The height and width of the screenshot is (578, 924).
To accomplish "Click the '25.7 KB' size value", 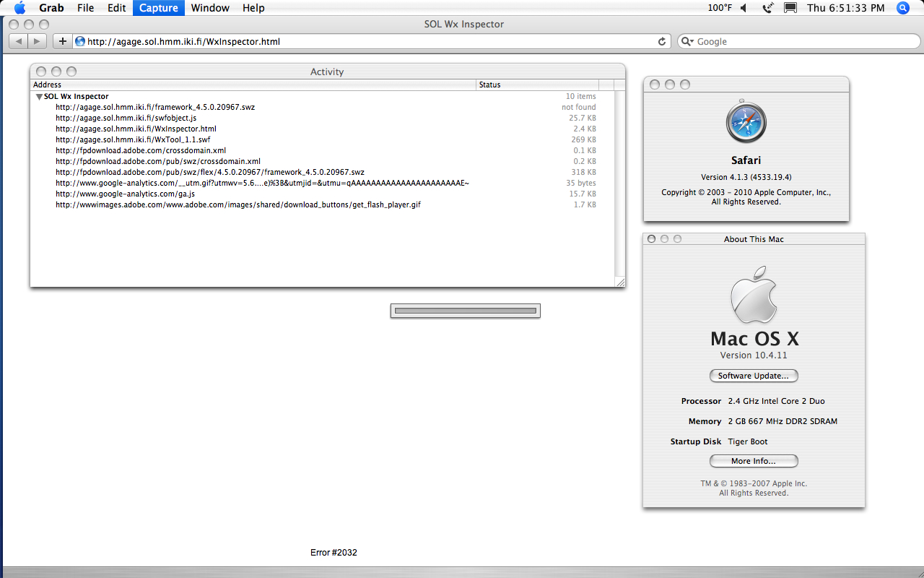I will click(x=583, y=118).
